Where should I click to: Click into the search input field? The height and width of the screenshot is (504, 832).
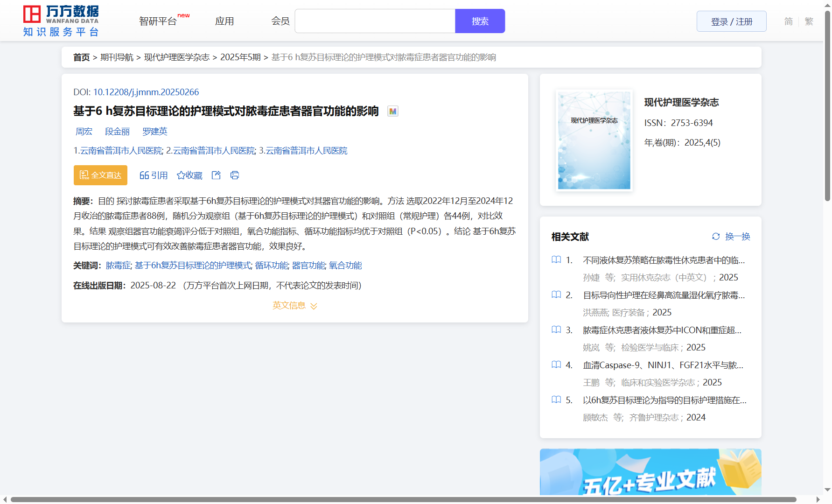point(375,21)
